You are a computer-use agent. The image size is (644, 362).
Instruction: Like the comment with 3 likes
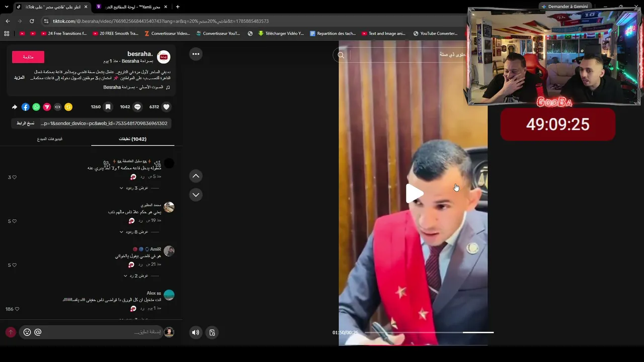click(x=14, y=177)
